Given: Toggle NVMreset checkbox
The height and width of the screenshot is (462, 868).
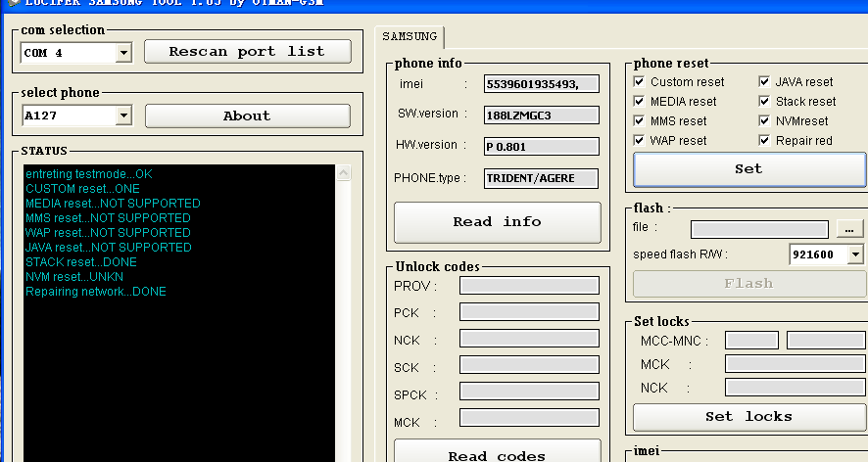Looking at the screenshot, I should point(765,121).
